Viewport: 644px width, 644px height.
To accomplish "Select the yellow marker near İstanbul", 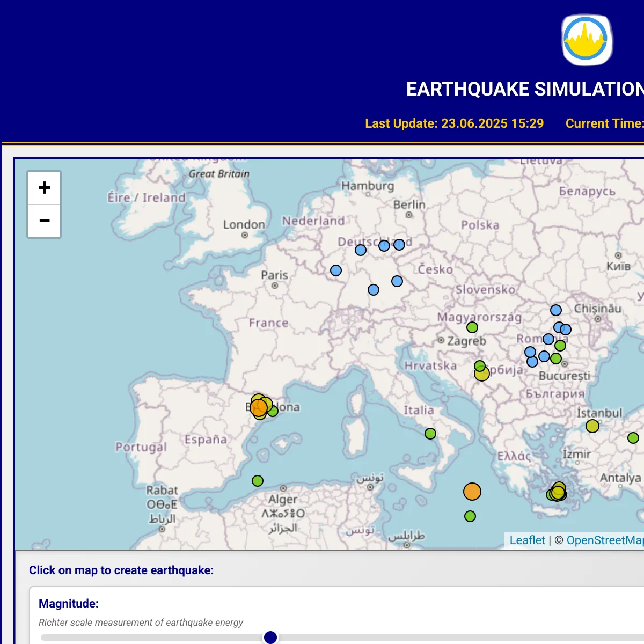I will (592, 426).
